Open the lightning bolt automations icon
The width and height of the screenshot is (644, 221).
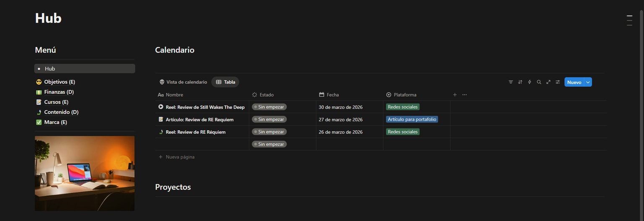[x=530, y=82]
